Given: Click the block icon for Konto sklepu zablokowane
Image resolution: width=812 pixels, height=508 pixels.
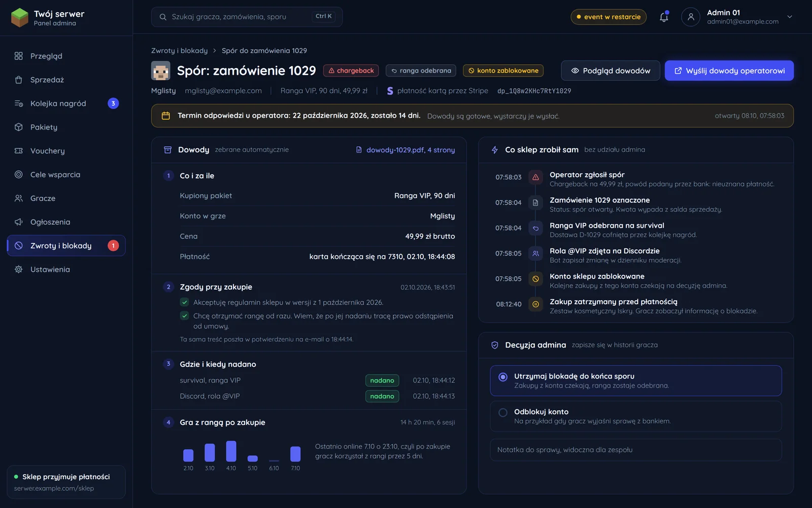Looking at the screenshot, I should [x=535, y=279].
